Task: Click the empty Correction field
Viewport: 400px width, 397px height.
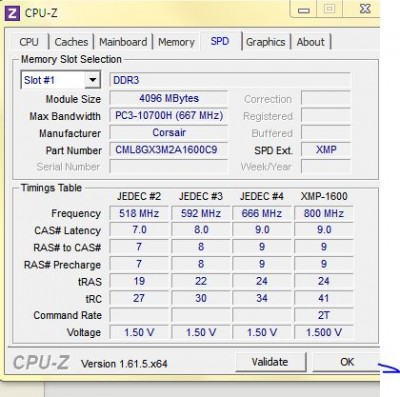Action: coord(326,98)
